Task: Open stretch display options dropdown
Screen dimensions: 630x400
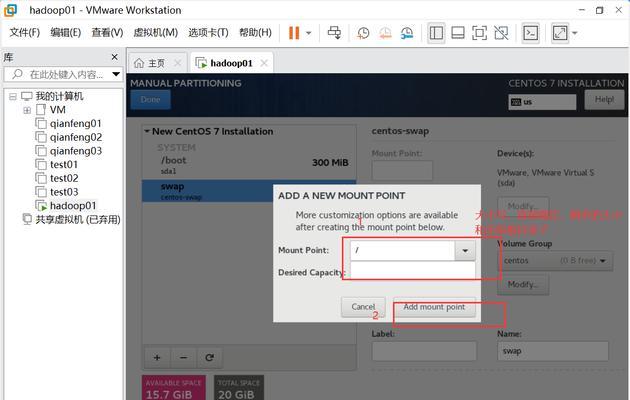Action: [575, 33]
